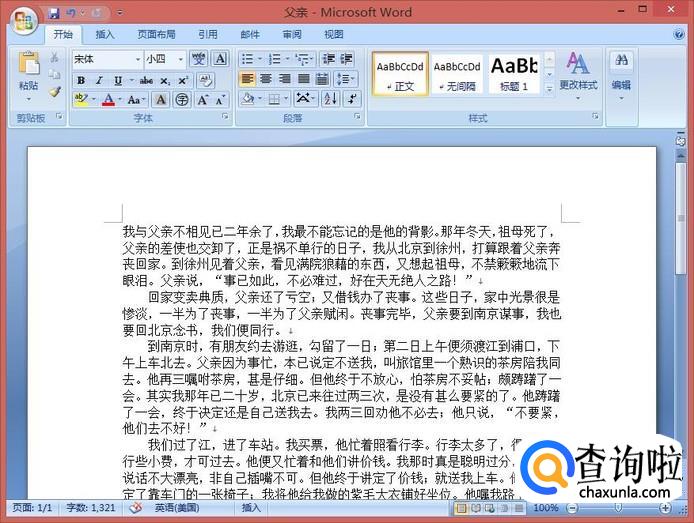Toggle bold formatting
The width and height of the screenshot is (694, 523).
tap(81, 80)
